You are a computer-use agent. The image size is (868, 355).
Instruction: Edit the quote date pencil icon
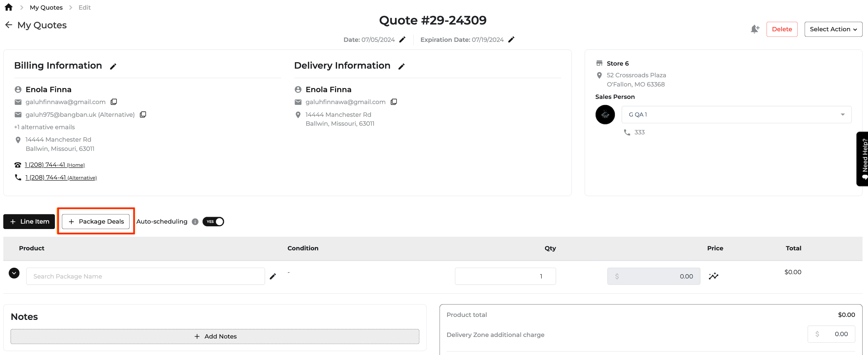402,40
